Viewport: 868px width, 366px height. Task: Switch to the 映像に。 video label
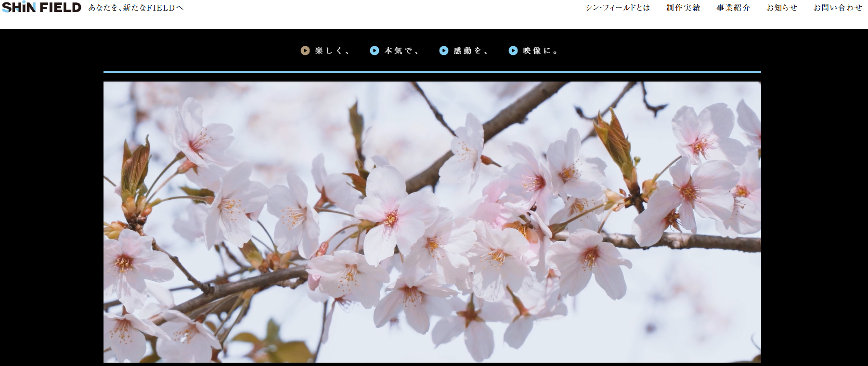(540, 51)
